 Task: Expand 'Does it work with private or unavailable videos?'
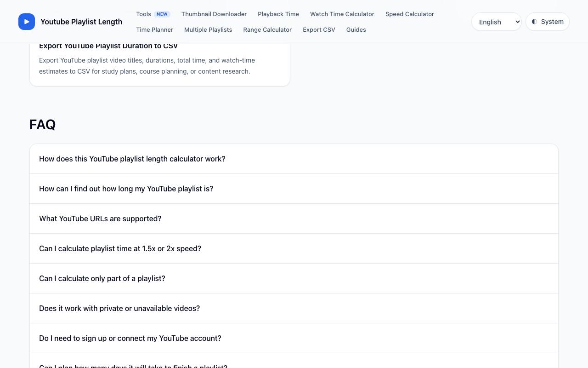pyautogui.click(x=294, y=308)
